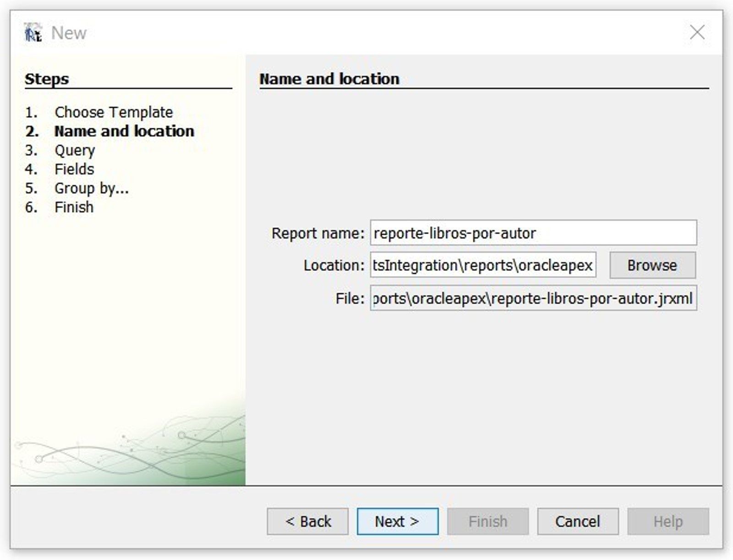The height and width of the screenshot is (560, 733).
Task: Click the 'Report name:' label
Action: [317, 233]
